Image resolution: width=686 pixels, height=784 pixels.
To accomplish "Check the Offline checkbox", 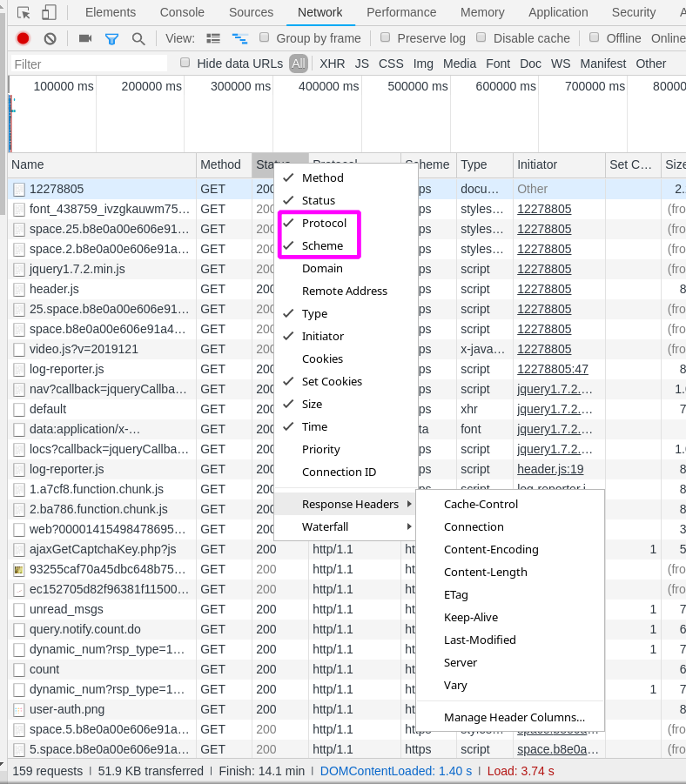I will (x=594, y=37).
